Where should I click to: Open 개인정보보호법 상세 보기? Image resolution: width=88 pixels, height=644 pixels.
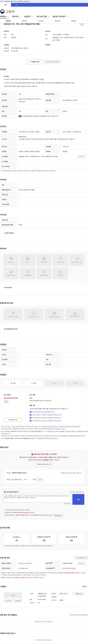coord(44,464)
